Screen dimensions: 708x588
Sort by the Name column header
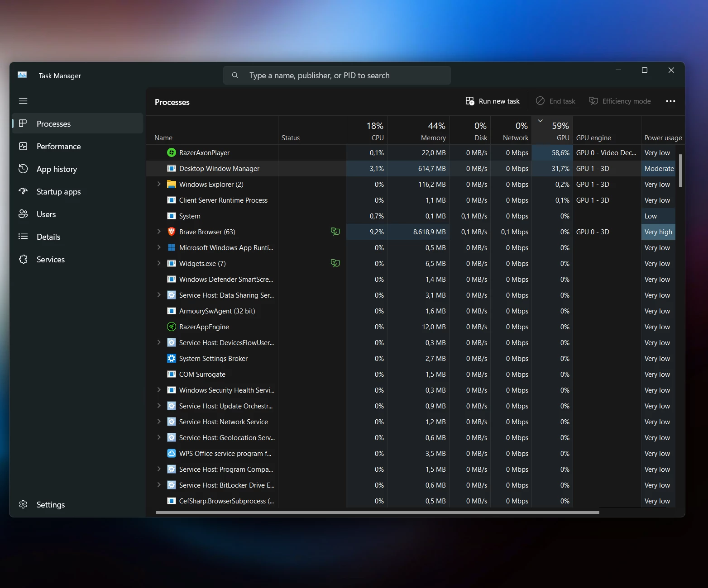point(212,130)
